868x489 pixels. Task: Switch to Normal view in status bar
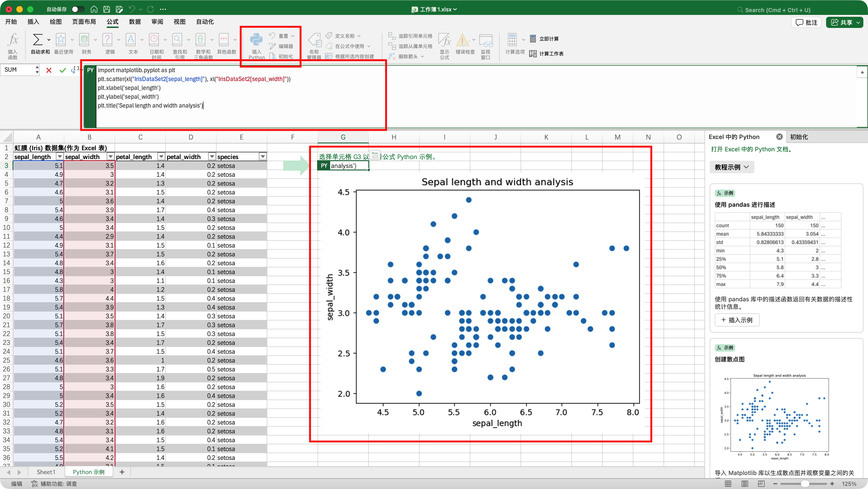pyautogui.click(x=728, y=484)
